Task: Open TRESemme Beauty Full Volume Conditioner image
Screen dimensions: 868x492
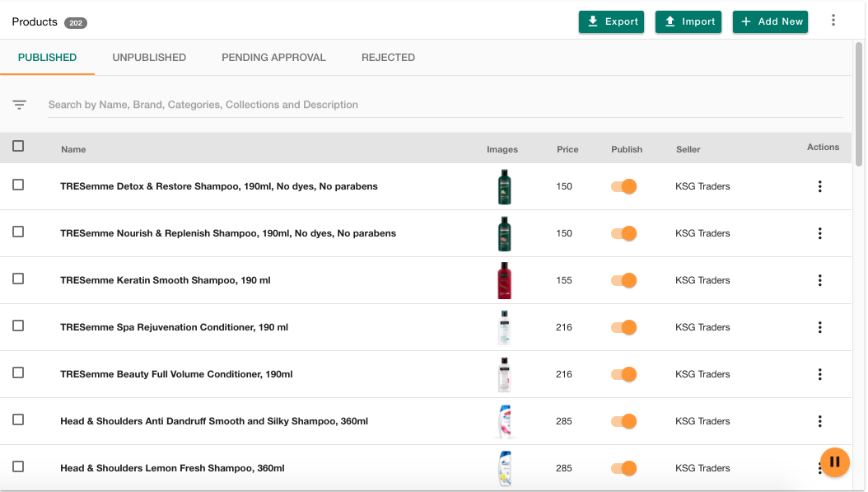Action: click(x=504, y=374)
